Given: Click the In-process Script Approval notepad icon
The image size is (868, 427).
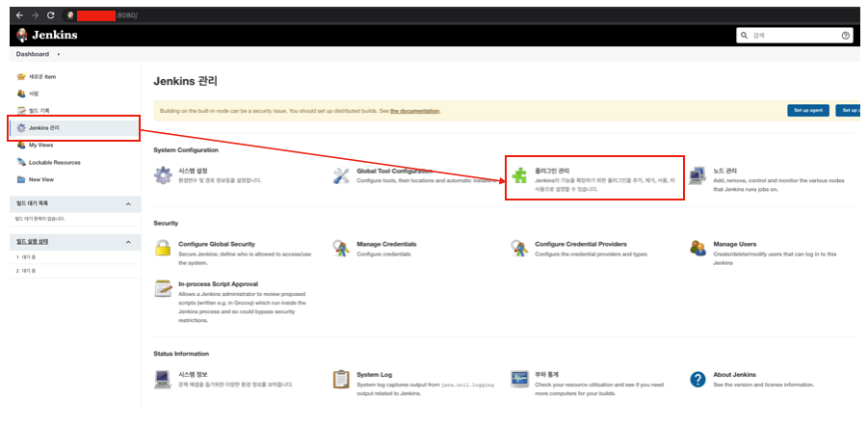Looking at the screenshot, I should (x=163, y=288).
